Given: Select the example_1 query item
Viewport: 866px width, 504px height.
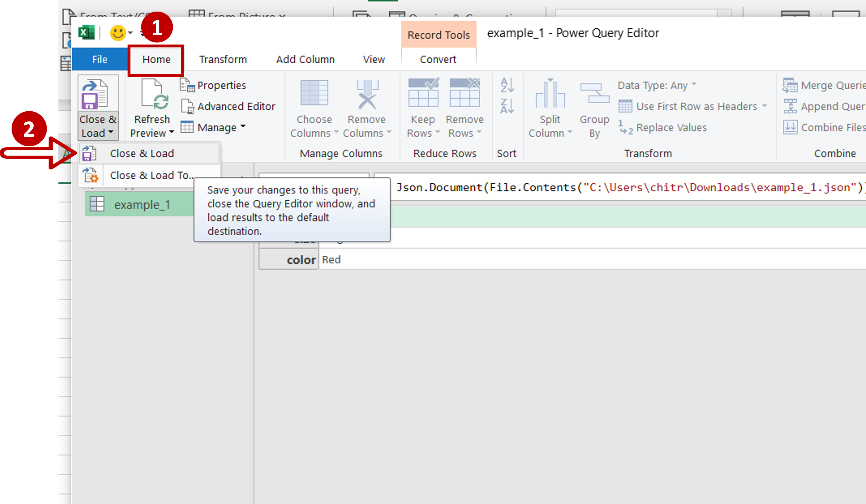Looking at the screenshot, I should (x=142, y=205).
